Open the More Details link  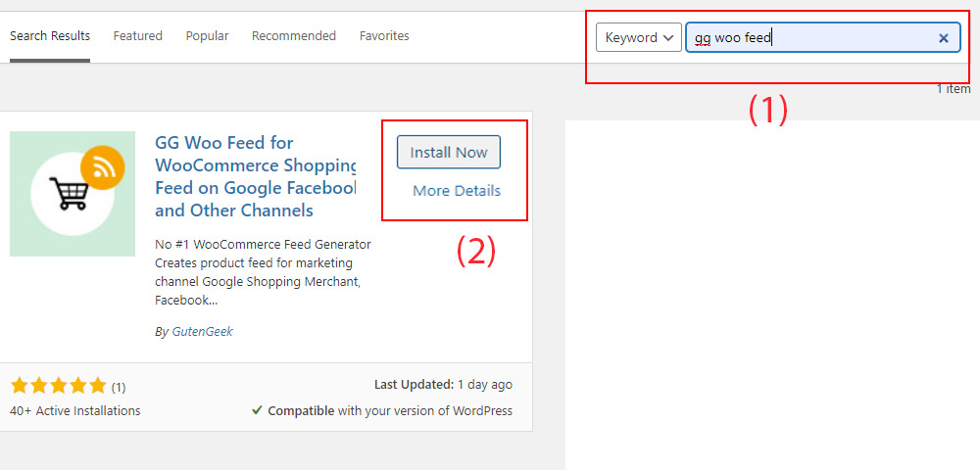pos(457,191)
